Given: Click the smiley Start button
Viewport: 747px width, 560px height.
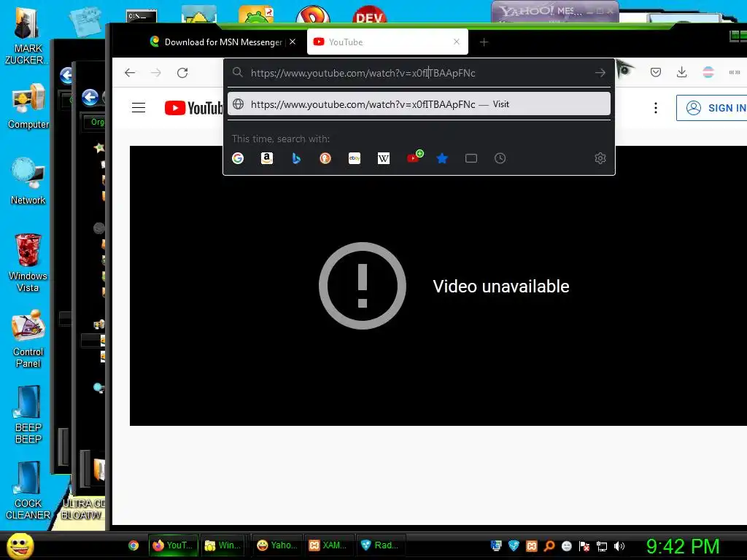Looking at the screenshot, I should tap(20, 545).
